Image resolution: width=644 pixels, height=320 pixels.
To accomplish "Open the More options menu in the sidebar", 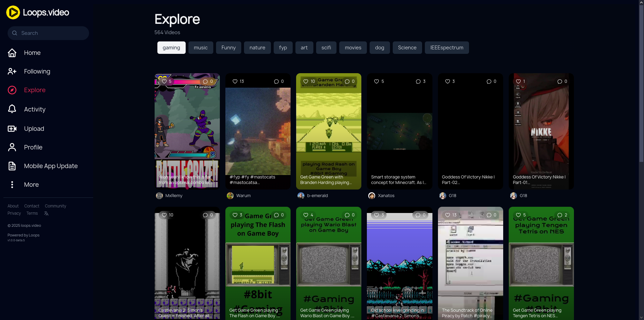I will (x=12, y=184).
